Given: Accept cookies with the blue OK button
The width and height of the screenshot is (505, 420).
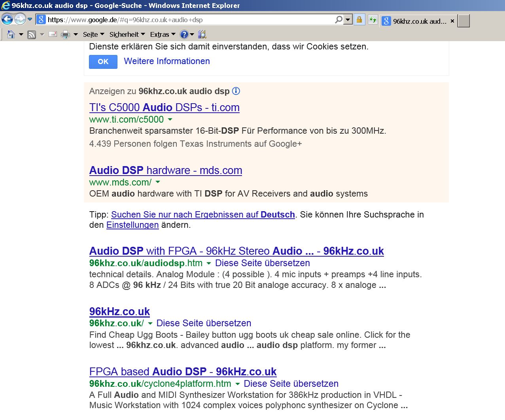Looking at the screenshot, I should click(103, 62).
